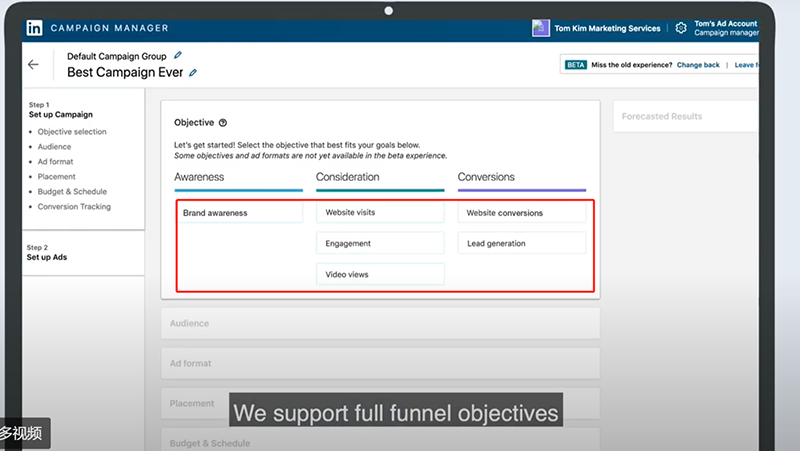
Task: Click the Tom Kim Marketing Services avatar
Action: (540, 28)
